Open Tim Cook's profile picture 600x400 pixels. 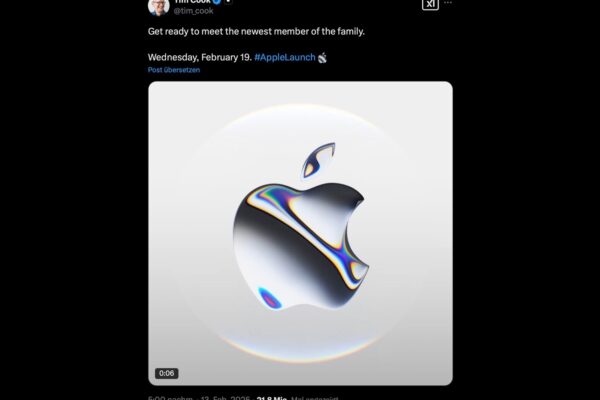tap(158, 7)
